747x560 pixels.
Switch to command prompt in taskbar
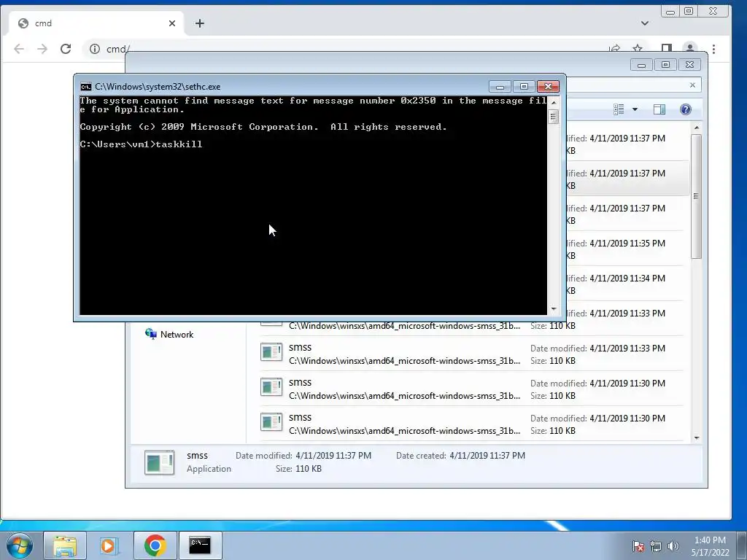[200, 545]
